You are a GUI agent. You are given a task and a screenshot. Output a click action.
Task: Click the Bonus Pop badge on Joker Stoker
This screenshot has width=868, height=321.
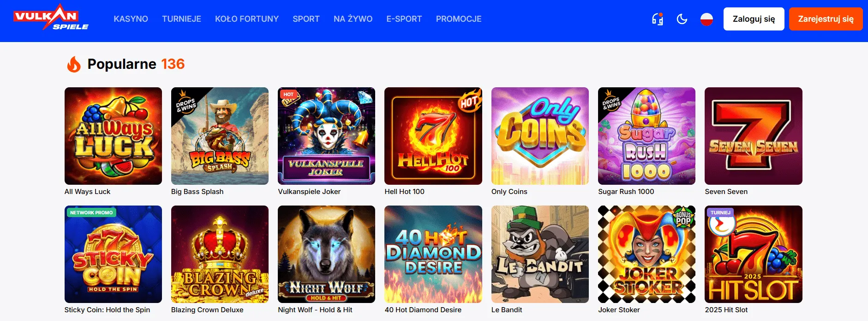(683, 218)
